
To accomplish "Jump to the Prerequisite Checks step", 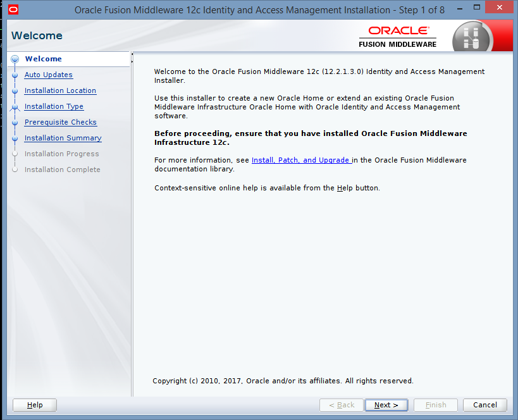I will click(61, 122).
